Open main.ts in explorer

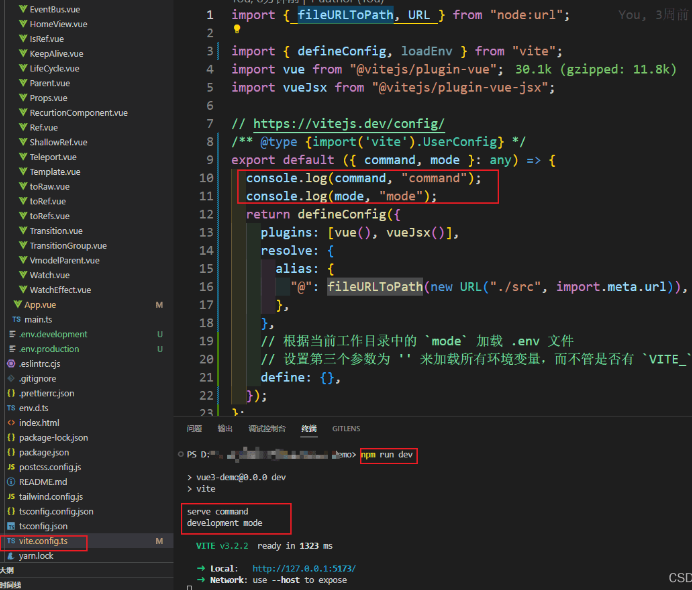38,319
